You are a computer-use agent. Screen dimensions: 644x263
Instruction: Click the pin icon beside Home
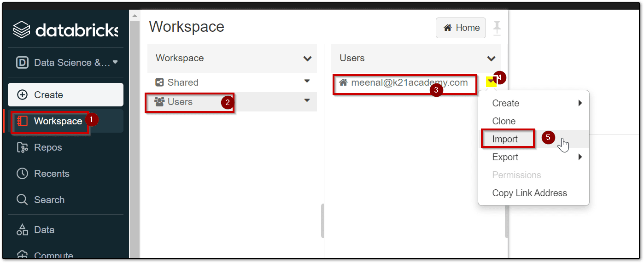point(497,28)
